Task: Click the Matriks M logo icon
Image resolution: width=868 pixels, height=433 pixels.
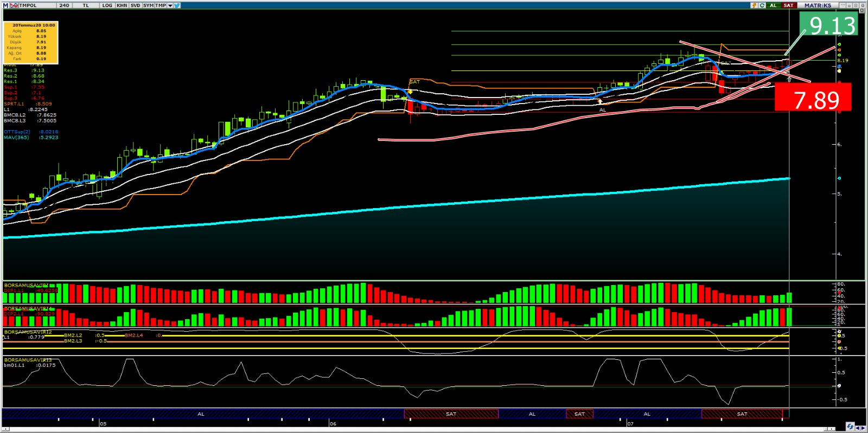Action: tap(6, 5)
